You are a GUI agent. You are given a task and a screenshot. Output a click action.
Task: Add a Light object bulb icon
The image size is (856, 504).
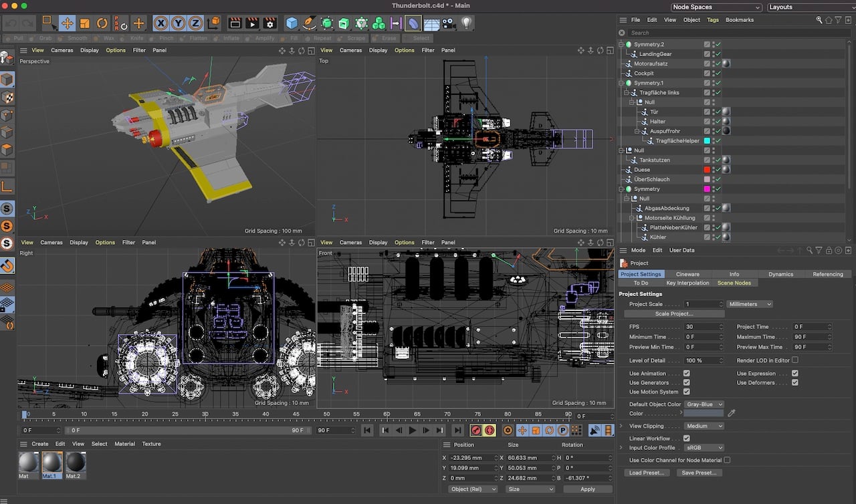pyautogui.click(x=466, y=23)
